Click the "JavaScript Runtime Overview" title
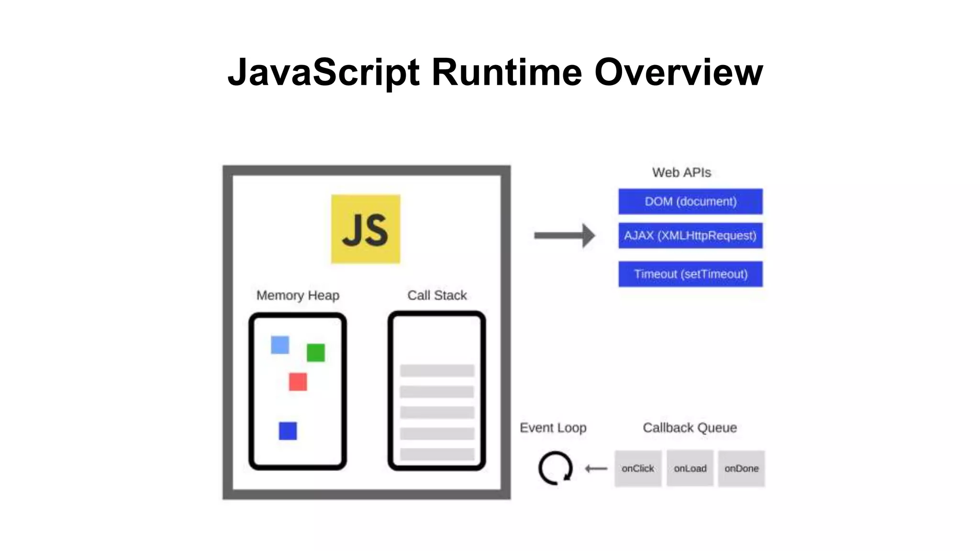Image resolution: width=980 pixels, height=551 pixels. tap(495, 73)
